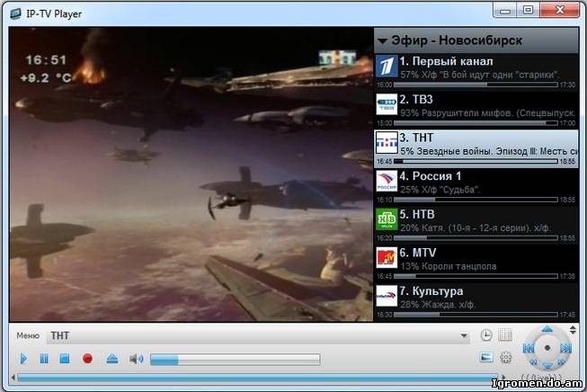Set the volume on the volume slider
Viewport: 587px width, 392px height.
coord(236,360)
